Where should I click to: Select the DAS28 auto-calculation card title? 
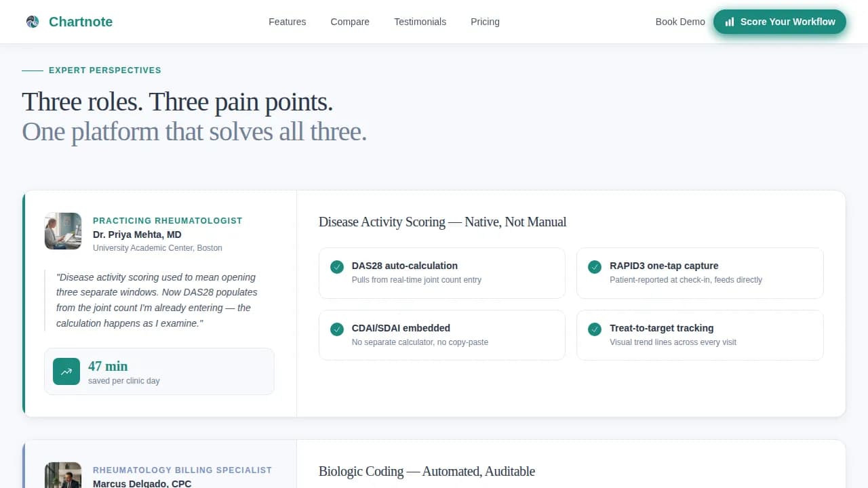pos(405,266)
